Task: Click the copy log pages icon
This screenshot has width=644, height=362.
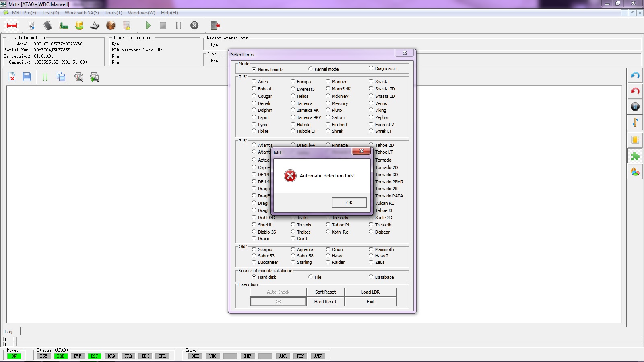Action: [x=61, y=77]
